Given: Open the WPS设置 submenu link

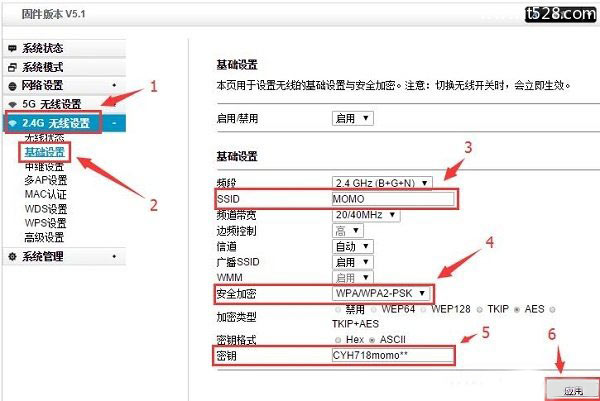Looking at the screenshot, I should (x=46, y=223).
